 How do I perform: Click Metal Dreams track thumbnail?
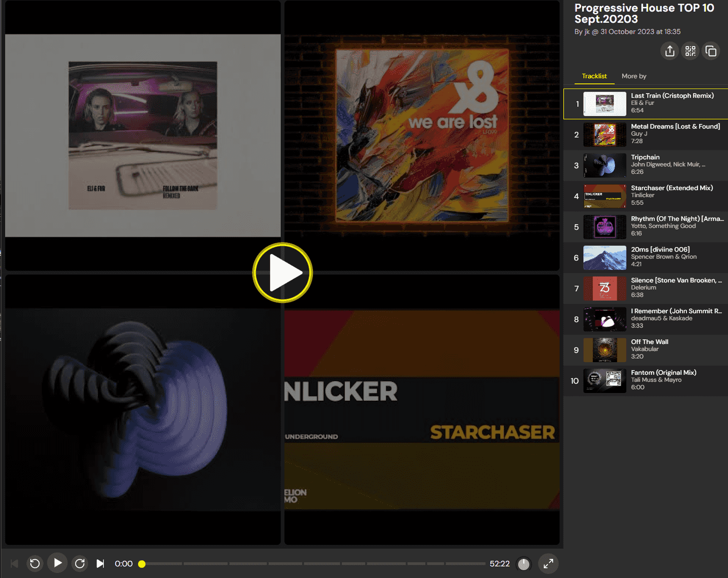click(605, 135)
